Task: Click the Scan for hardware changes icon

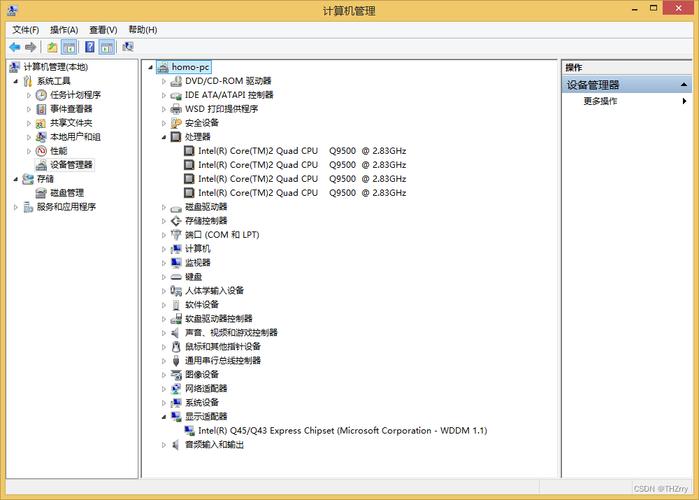Action: (x=128, y=47)
